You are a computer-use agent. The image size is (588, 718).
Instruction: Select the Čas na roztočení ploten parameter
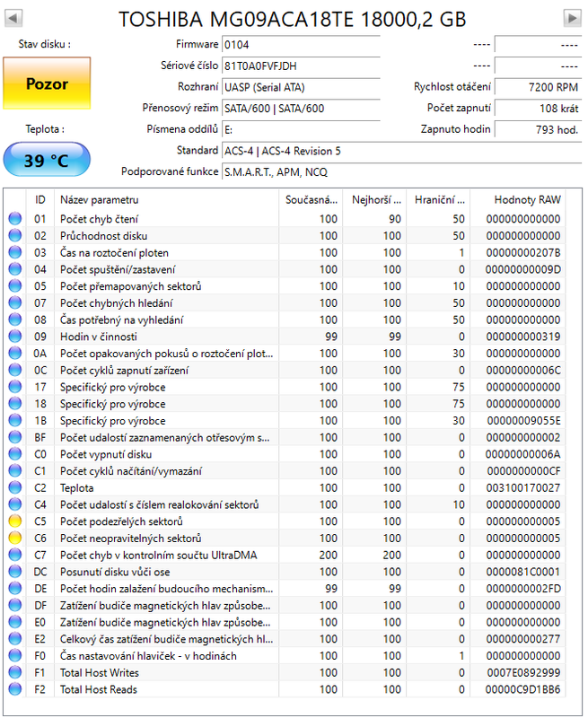pos(114,253)
